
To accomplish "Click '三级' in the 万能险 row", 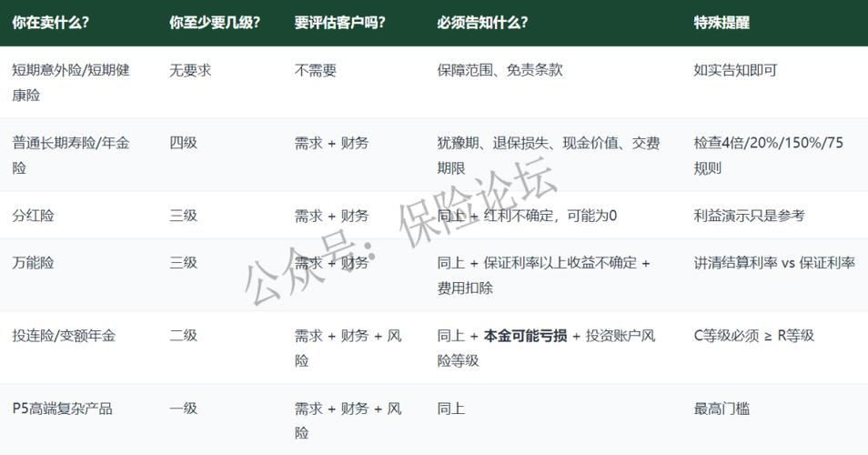I will (183, 262).
